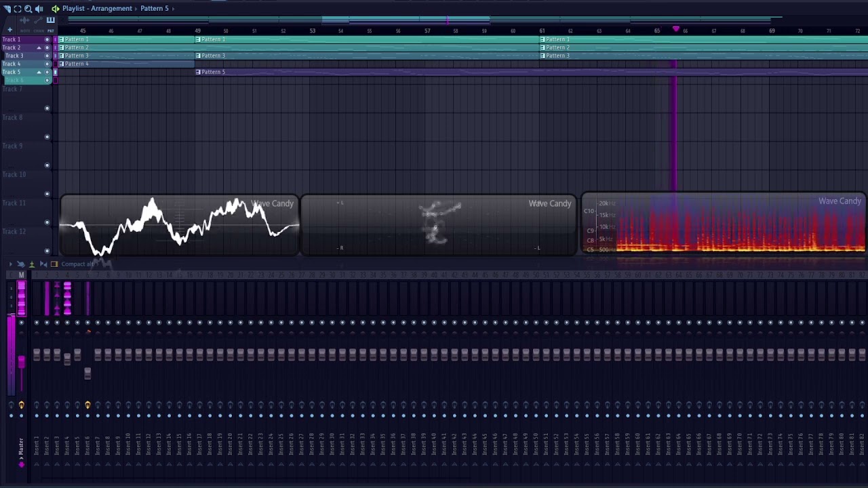Click the pink playhead marker in timeline
The height and width of the screenshot is (488, 868).
pyautogui.click(x=675, y=29)
